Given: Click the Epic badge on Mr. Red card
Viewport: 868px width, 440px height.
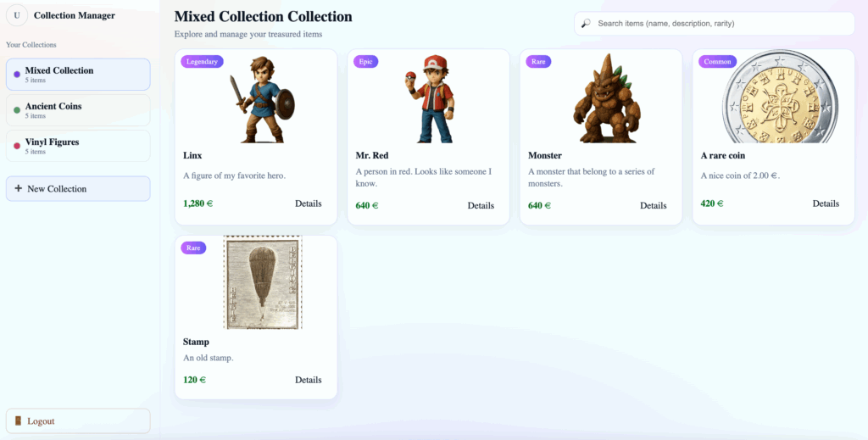Looking at the screenshot, I should [366, 62].
